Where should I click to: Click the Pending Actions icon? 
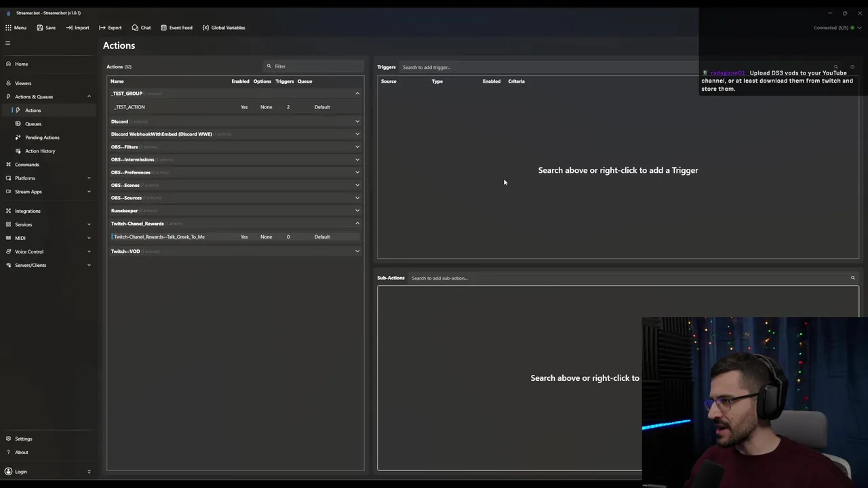pyautogui.click(x=18, y=138)
